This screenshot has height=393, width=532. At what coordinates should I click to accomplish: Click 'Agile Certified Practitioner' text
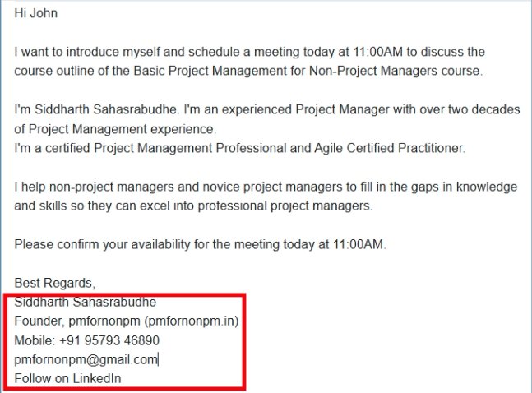pos(390,148)
